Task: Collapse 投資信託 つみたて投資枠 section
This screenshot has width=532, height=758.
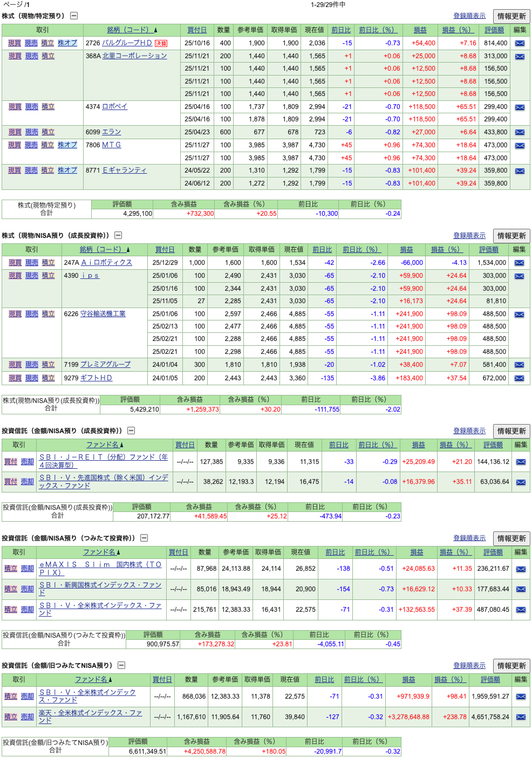Action: [144, 538]
